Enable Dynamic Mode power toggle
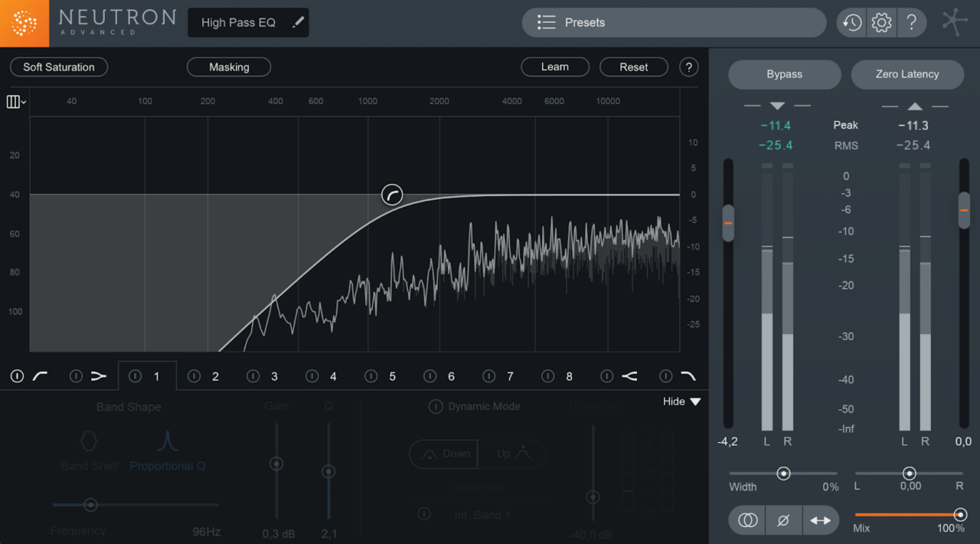 coord(436,407)
